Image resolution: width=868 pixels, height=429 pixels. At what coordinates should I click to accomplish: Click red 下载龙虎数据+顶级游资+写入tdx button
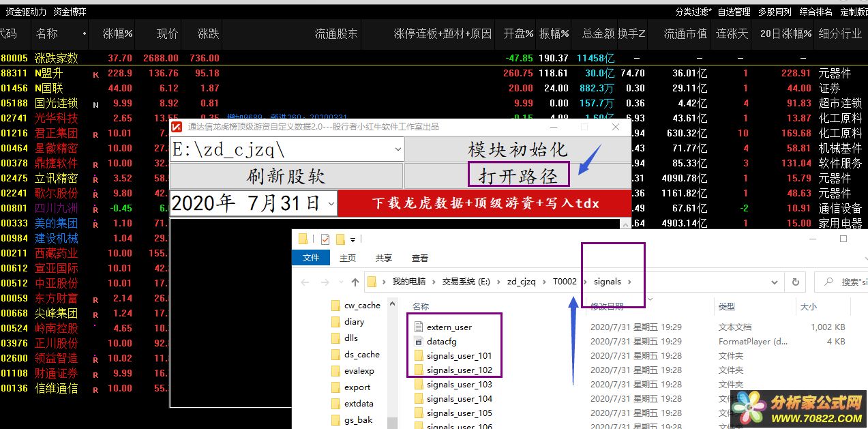(x=485, y=203)
